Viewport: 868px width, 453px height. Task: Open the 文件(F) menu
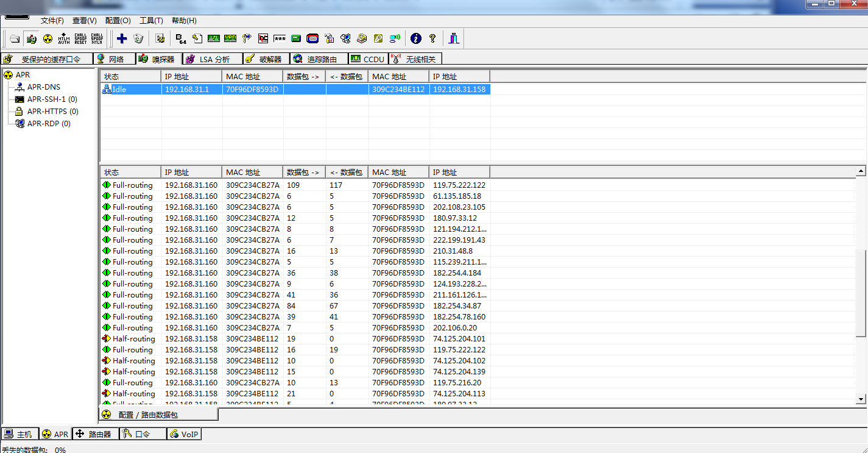click(52, 20)
